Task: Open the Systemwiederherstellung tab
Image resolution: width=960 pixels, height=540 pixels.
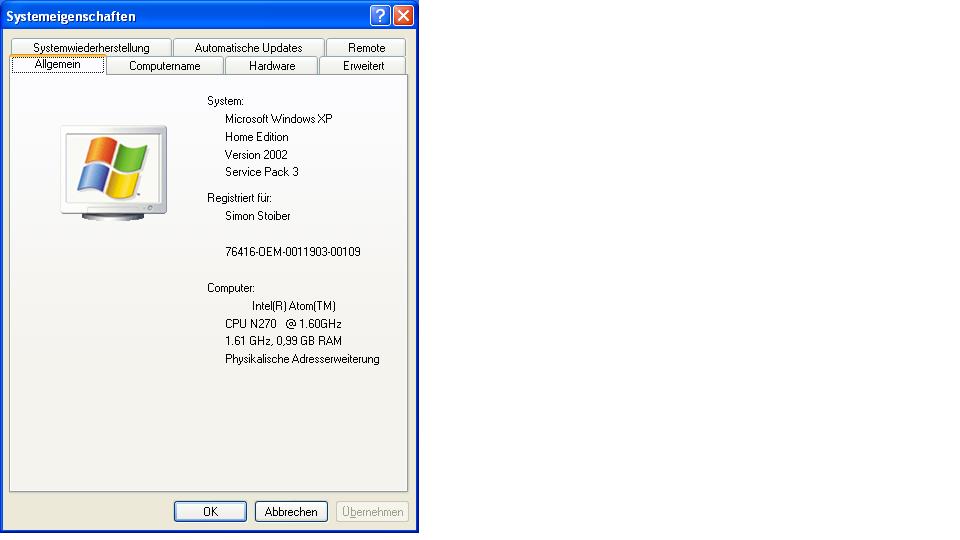Action: 91,48
